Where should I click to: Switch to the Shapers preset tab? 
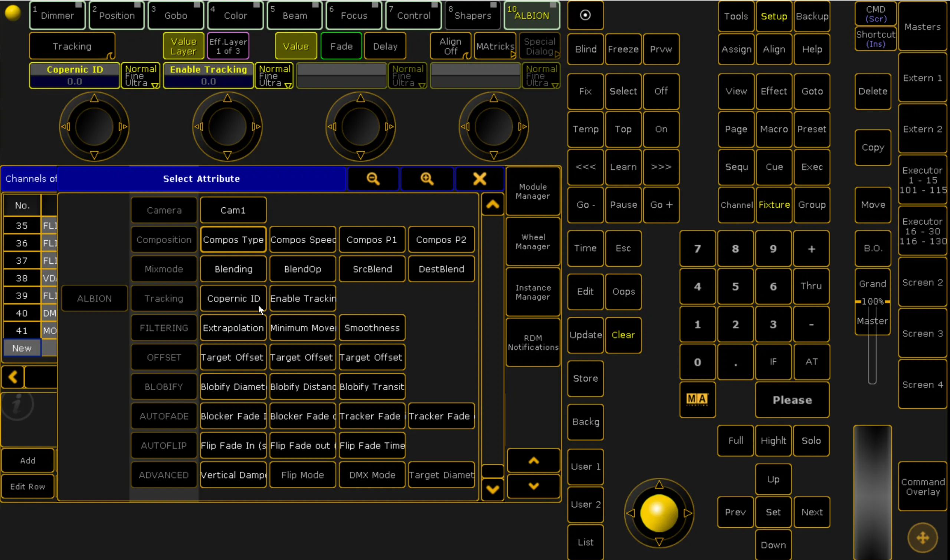[x=473, y=15]
